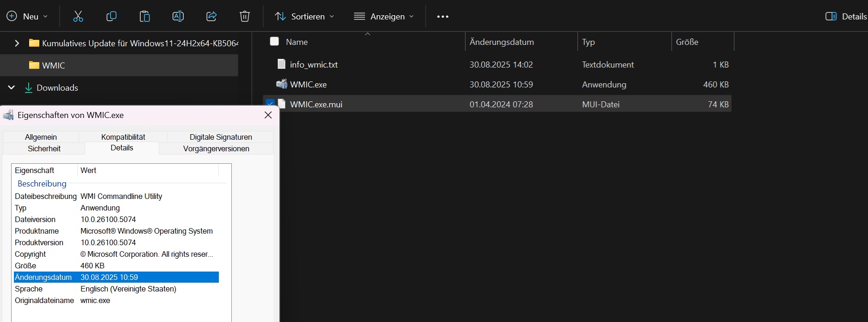Viewport: 868px width, 322px height.
Task: Select the WMIC.exe file name in list
Action: (x=308, y=84)
